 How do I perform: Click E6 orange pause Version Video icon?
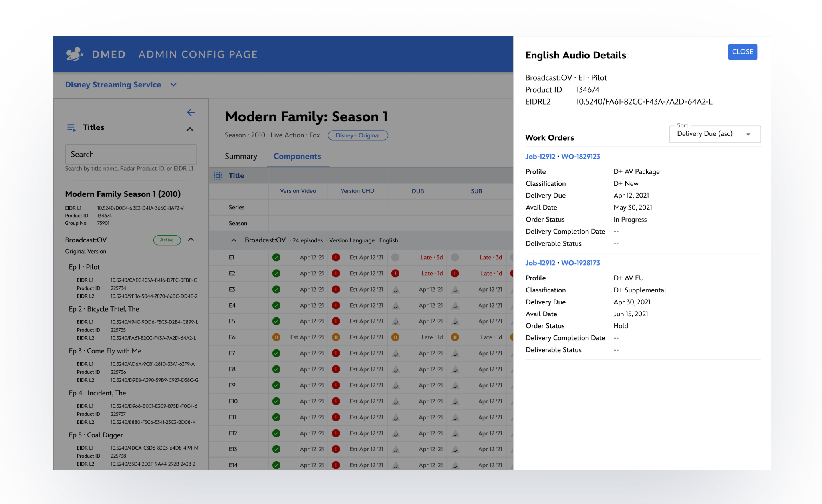coord(276,337)
